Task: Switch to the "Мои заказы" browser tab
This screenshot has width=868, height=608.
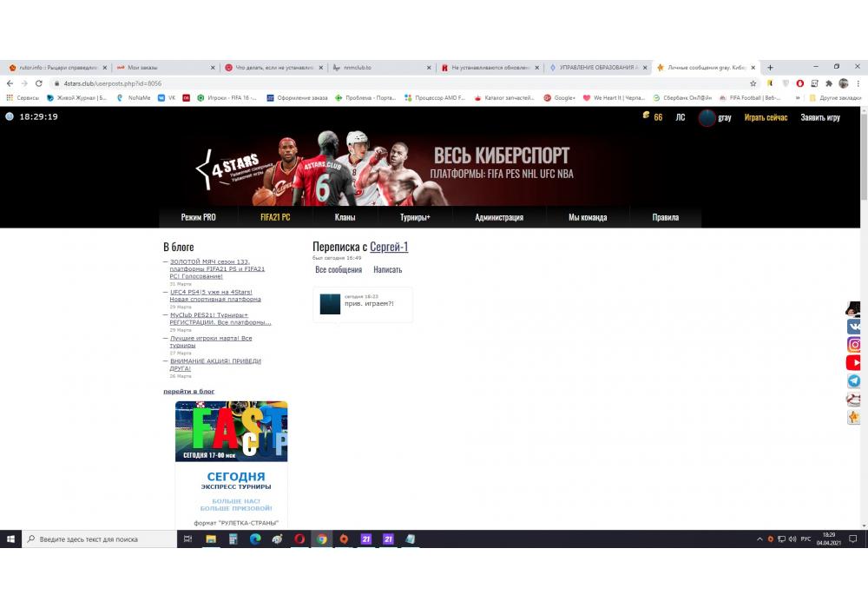Action: point(163,67)
